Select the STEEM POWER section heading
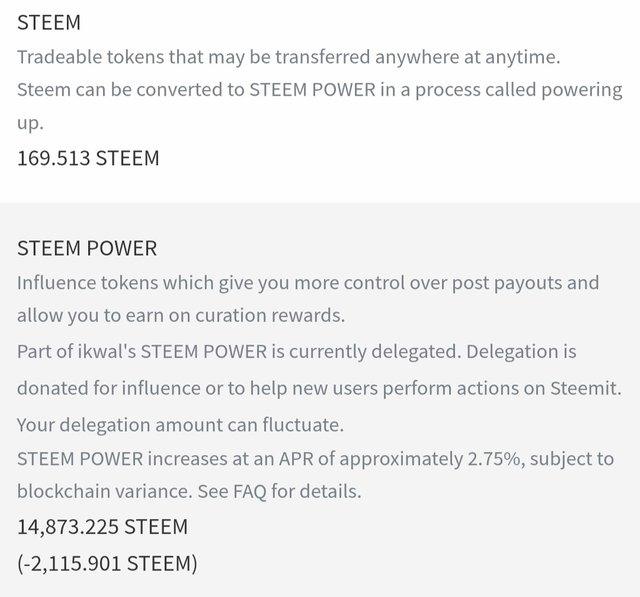Screen dimensions: 640x597 87,249
